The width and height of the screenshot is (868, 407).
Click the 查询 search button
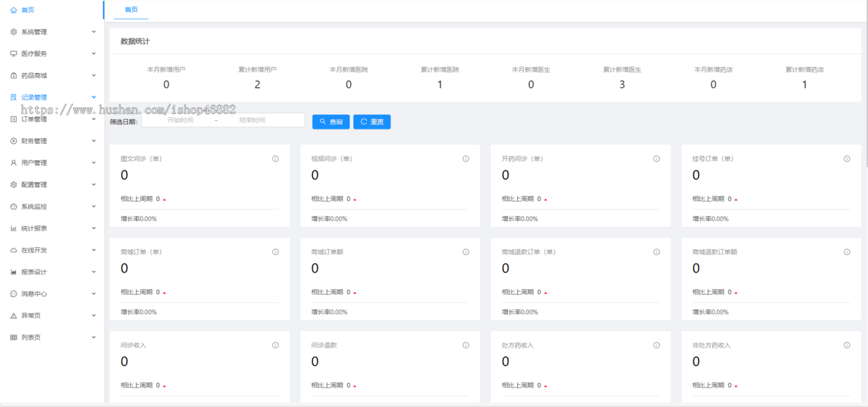pos(331,121)
